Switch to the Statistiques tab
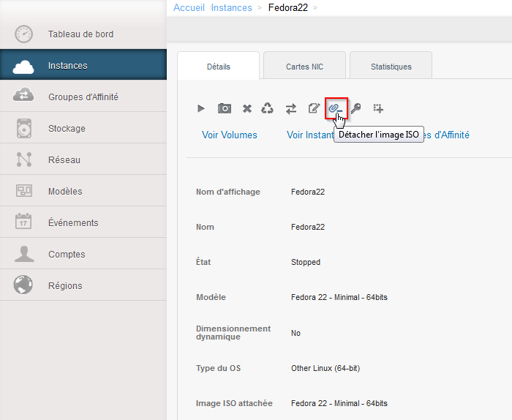 coord(391,67)
